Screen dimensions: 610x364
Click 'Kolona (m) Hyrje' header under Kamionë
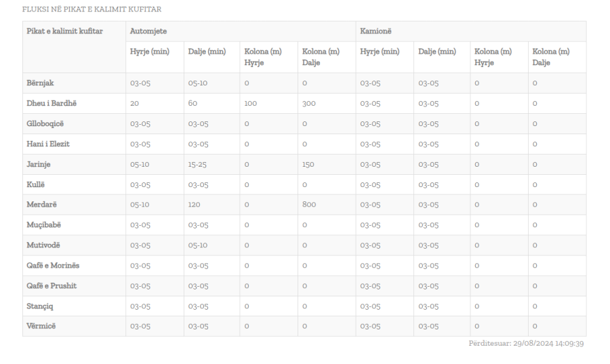point(493,57)
